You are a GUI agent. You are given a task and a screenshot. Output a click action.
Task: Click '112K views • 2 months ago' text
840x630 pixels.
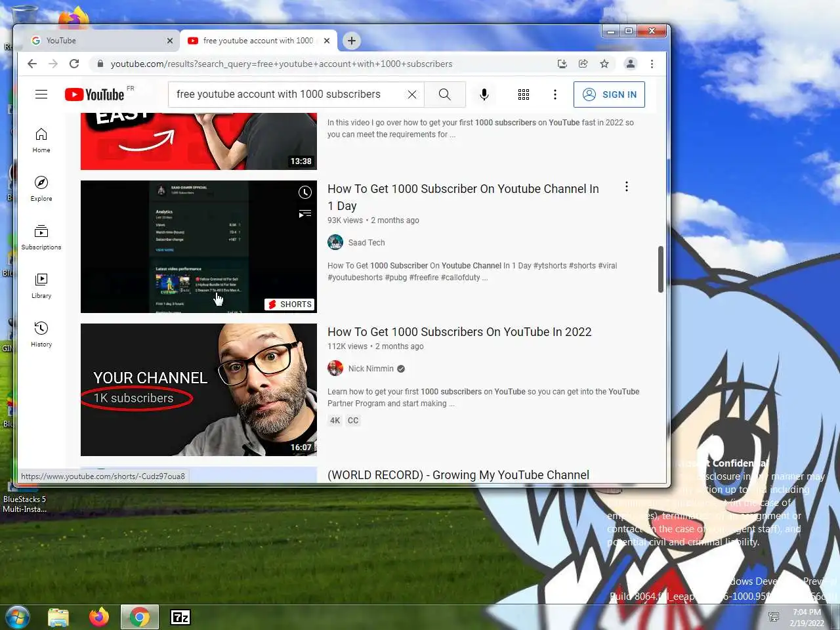(x=375, y=346)
